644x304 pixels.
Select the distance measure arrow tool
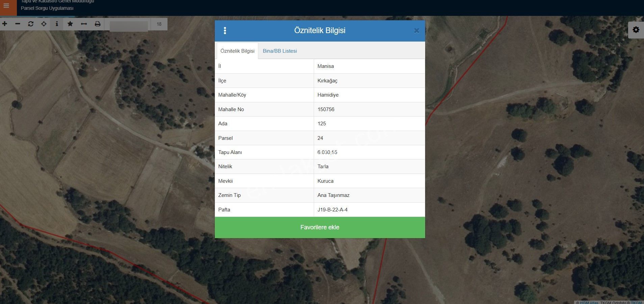(x=84, y=24)
